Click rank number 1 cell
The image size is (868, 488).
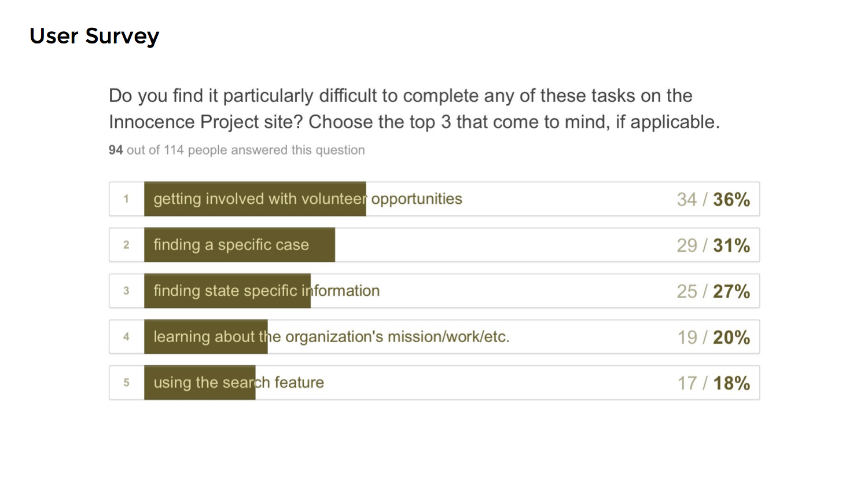point(127,199)
